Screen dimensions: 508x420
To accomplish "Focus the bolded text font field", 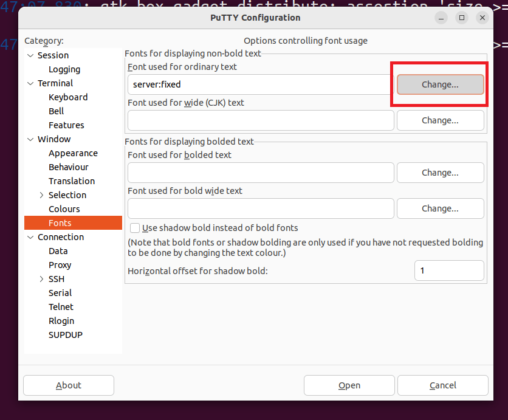I will pyautogui.click(x=261, y=173).
